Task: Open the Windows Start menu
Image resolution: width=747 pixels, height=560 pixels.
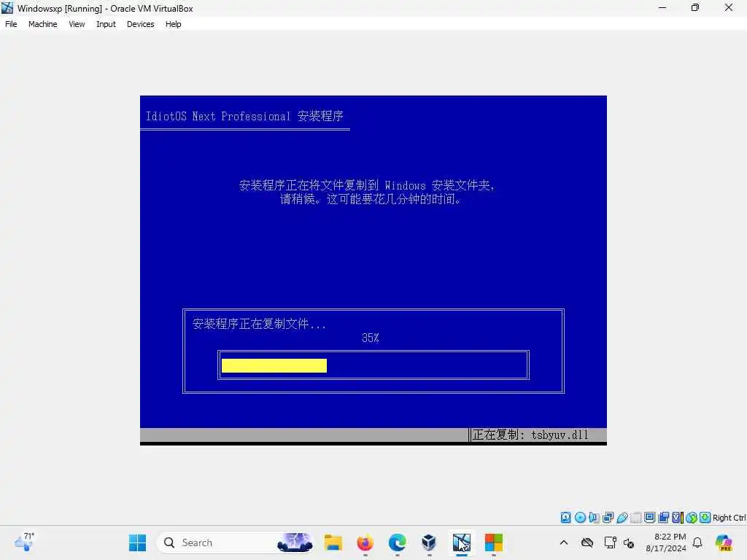Action: [x=138, y=542]
